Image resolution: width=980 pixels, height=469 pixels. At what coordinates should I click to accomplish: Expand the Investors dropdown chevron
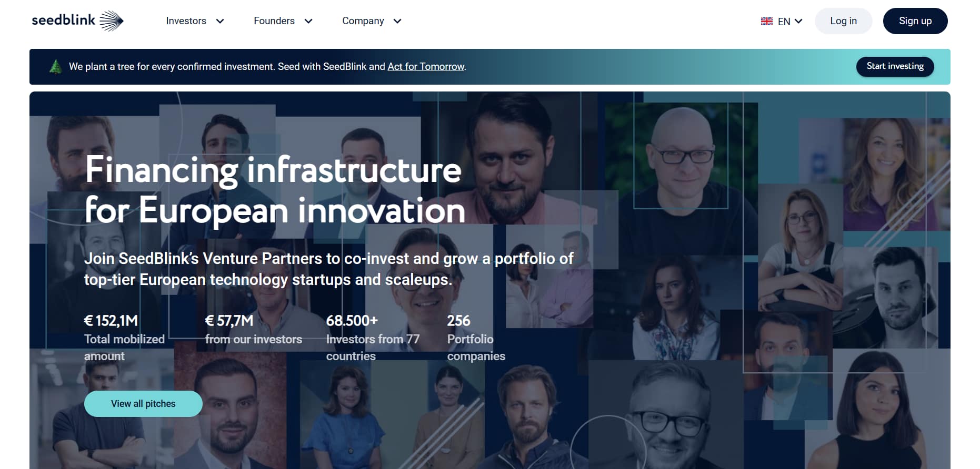(x=220, y=21)
